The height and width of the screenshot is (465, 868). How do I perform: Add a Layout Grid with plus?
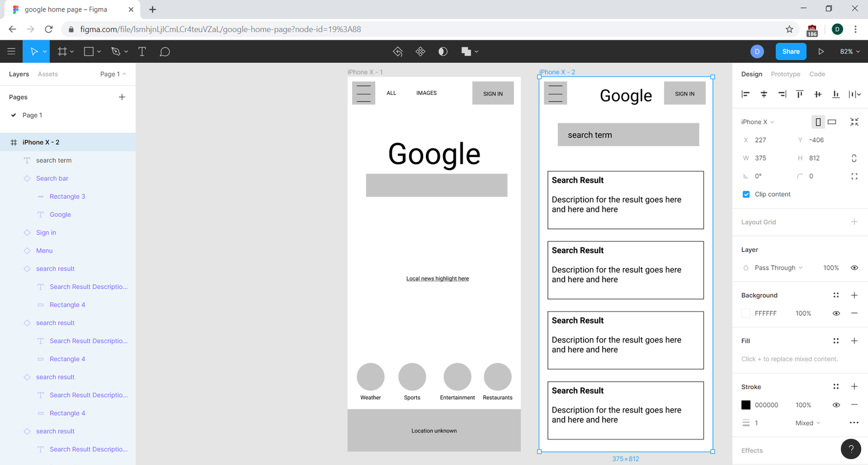pos(854,222)
